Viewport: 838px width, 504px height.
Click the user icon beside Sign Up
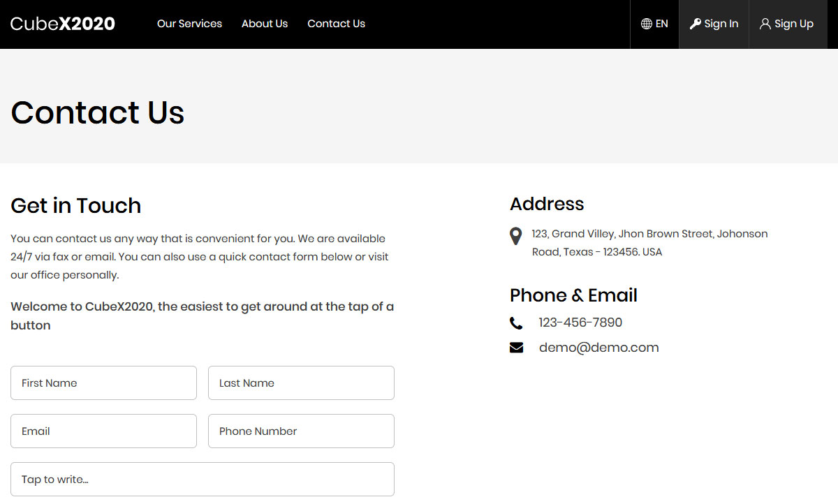point(765,24)
